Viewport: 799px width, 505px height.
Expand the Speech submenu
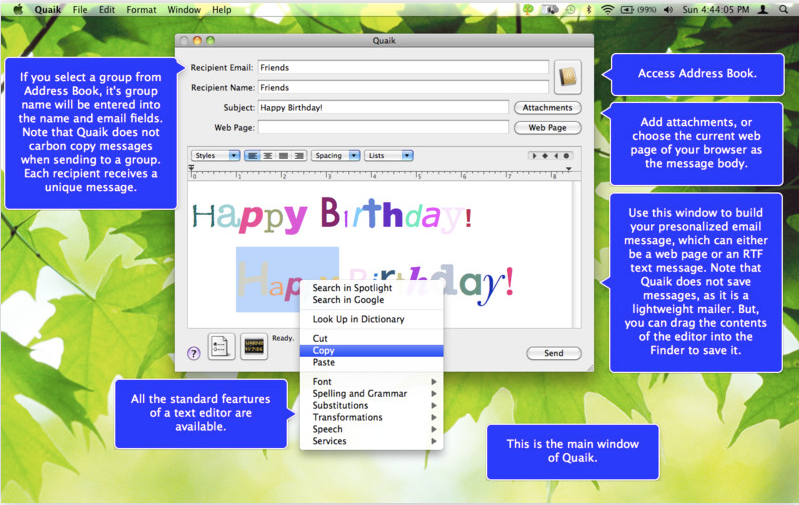pos(371,429)
